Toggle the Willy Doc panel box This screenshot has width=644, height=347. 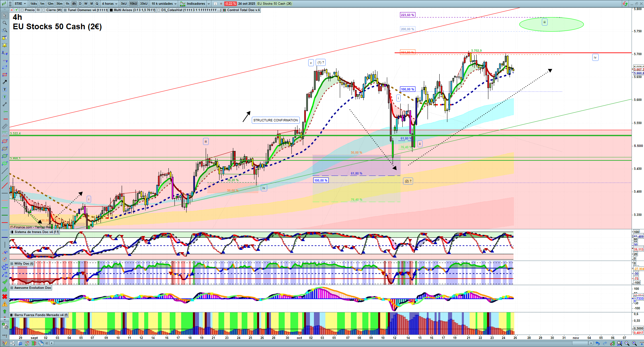(x=12, y=264)
